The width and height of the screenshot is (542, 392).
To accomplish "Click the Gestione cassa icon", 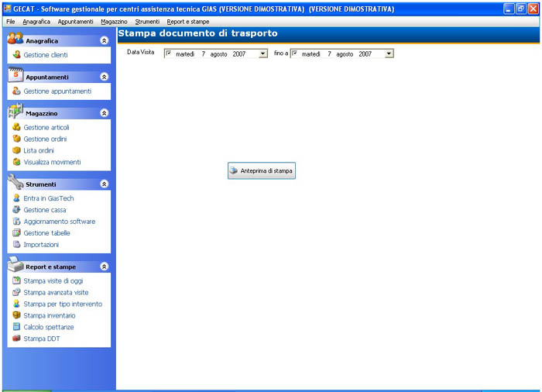I will coord(16,209).
